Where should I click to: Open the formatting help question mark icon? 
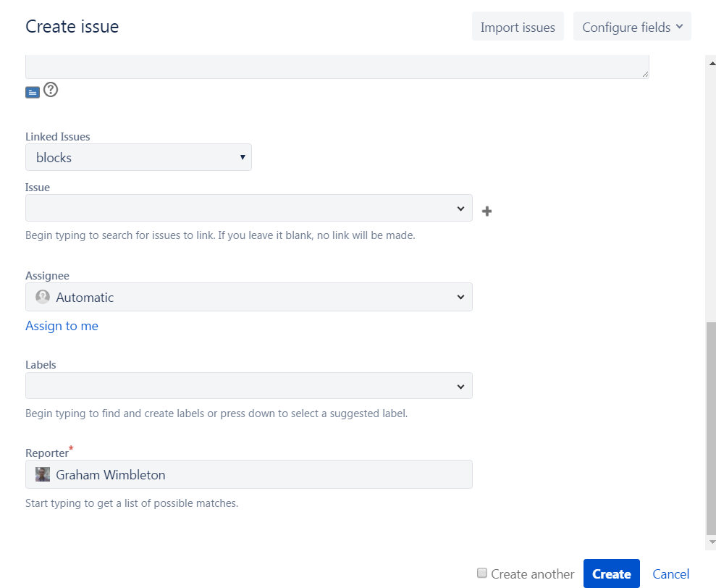click(51, 91)
